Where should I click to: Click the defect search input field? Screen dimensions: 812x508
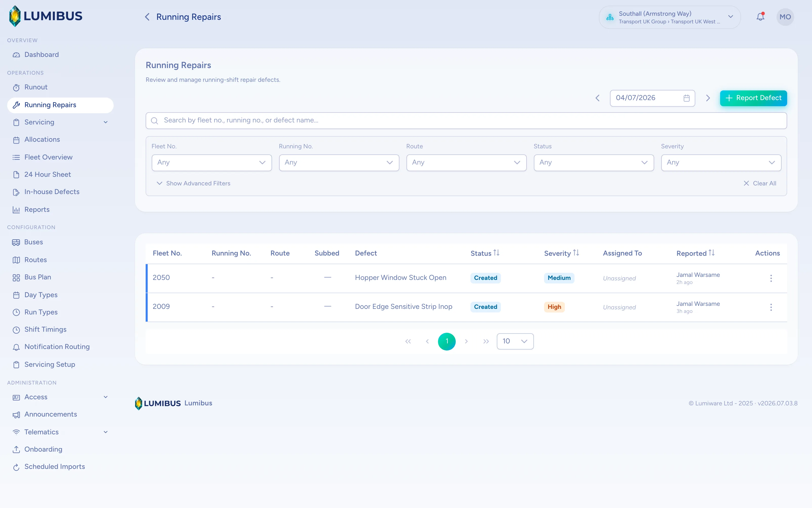pos(466,121)
